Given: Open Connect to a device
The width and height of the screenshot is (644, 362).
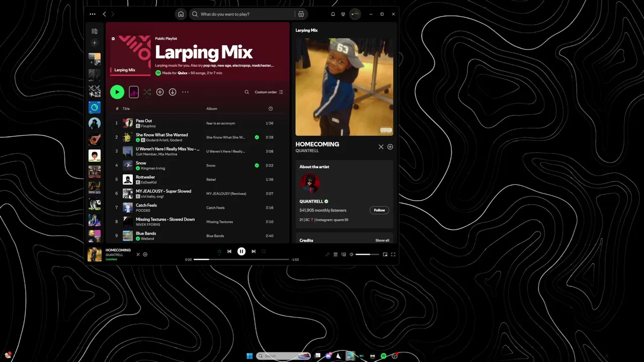Looking at the screenshot, I should tap(344, 254).
